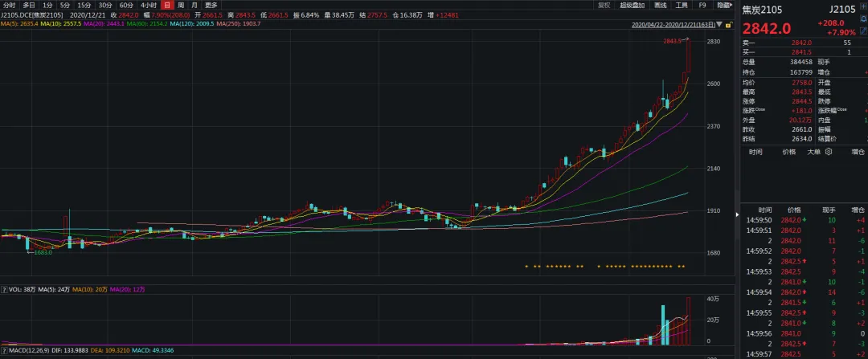
Task: Open the 更多 more periods menu
Action: 211,5
